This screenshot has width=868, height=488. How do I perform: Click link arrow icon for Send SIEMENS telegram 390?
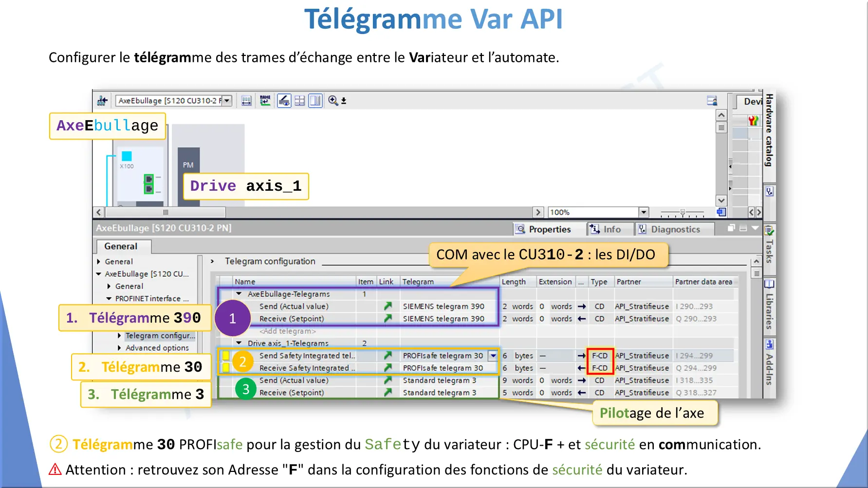(388, 306)
